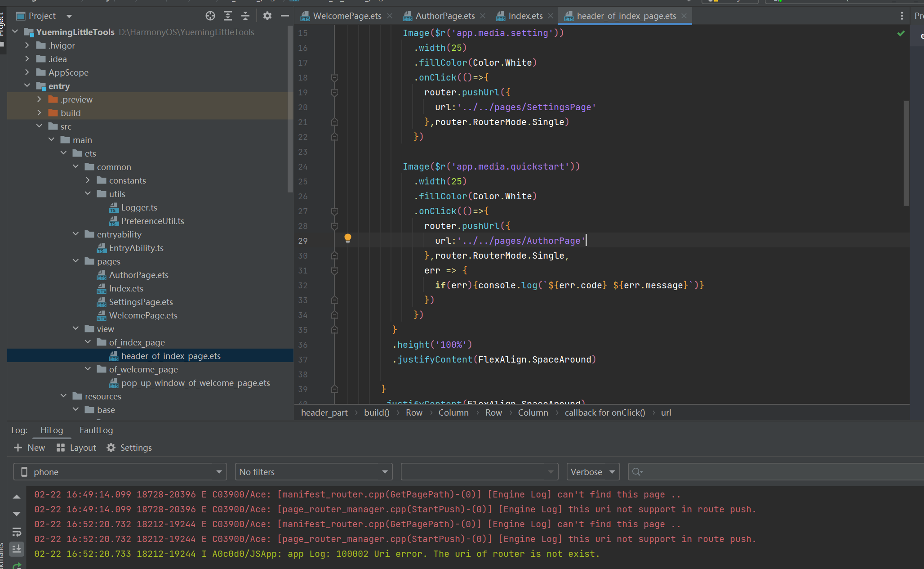Toggle soft-wrap icon in log sidebar
Screen dimensions: 924x569
click(x=17, y=532)
